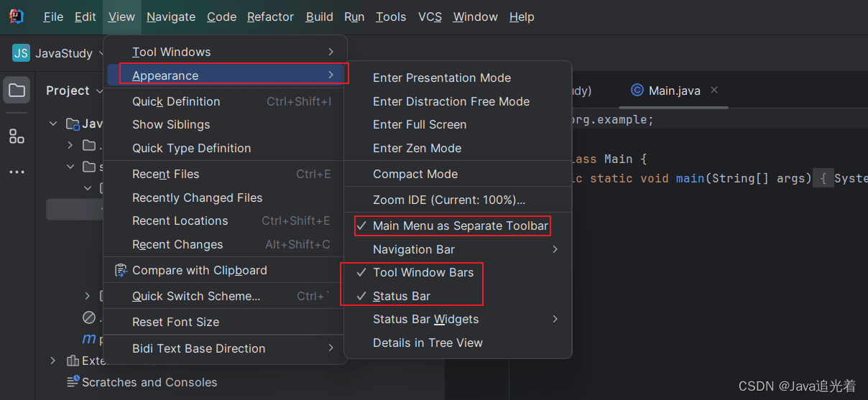This screenshot has width=868, height=400.
Task: Expand the External Libraries tree node
Action: point(52,361)
